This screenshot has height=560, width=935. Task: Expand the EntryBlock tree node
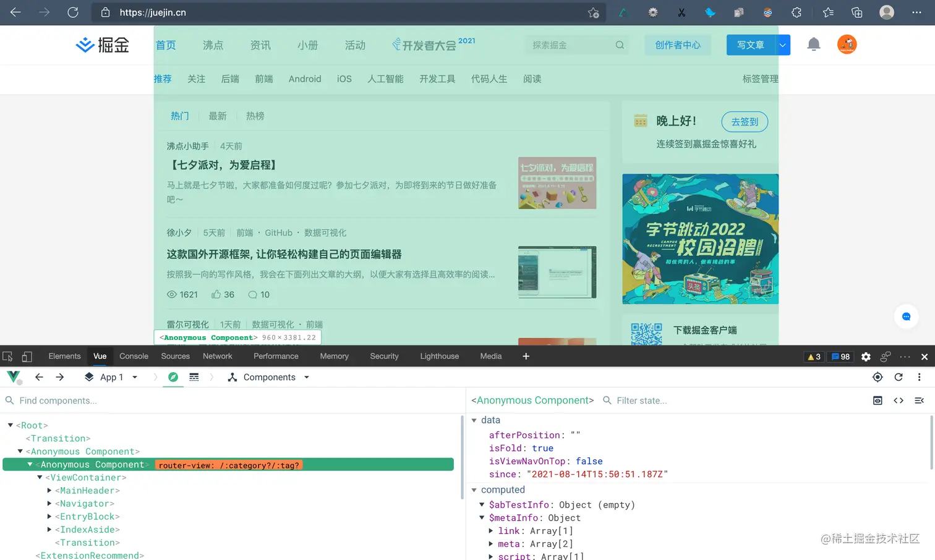click(49, 516)
